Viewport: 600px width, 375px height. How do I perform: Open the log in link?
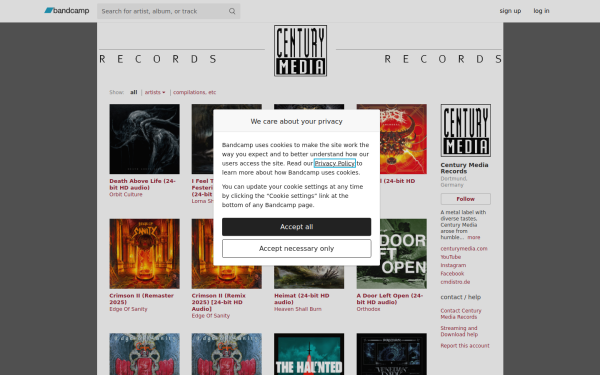(541, 11)
